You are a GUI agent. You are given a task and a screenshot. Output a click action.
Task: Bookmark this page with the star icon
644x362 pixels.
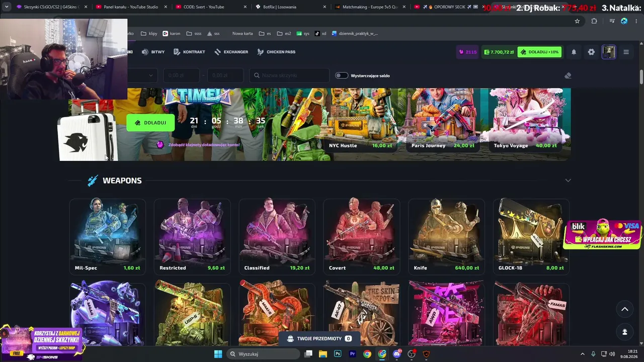577,21
